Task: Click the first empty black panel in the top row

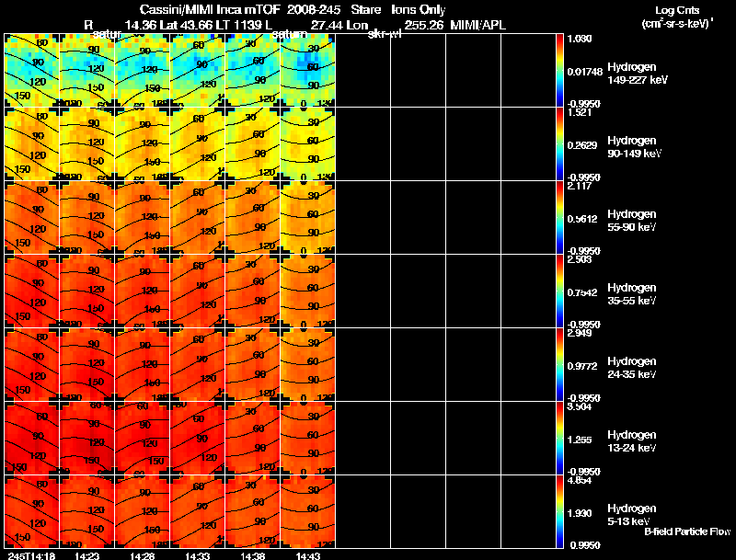Action: pyautogui.click(x=362, y=71)
